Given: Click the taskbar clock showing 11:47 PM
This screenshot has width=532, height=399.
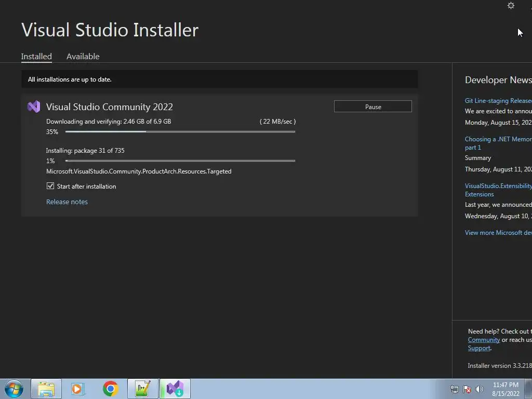Looking at the screenshot, I should [506, 389].
